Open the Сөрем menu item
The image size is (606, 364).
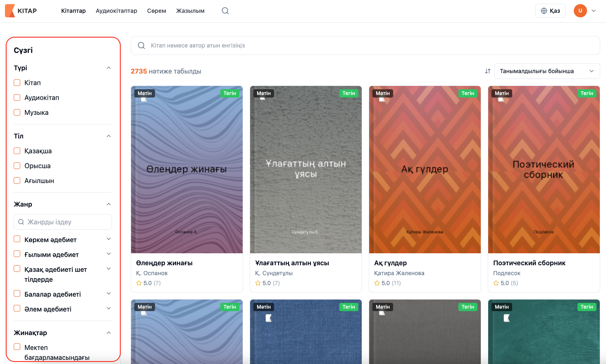coord(157,11)
